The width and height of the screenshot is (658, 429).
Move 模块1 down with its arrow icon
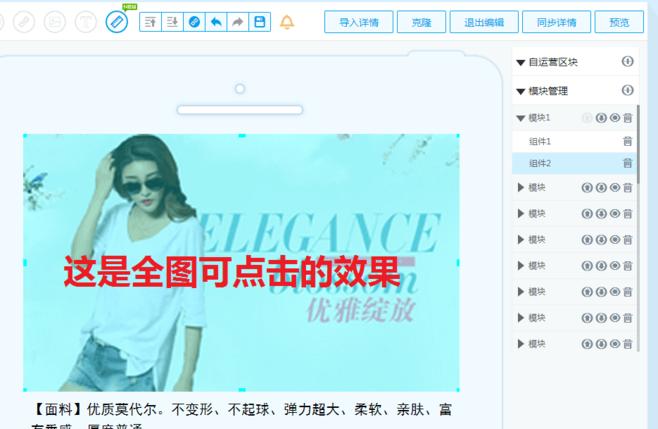coord(601,118)
